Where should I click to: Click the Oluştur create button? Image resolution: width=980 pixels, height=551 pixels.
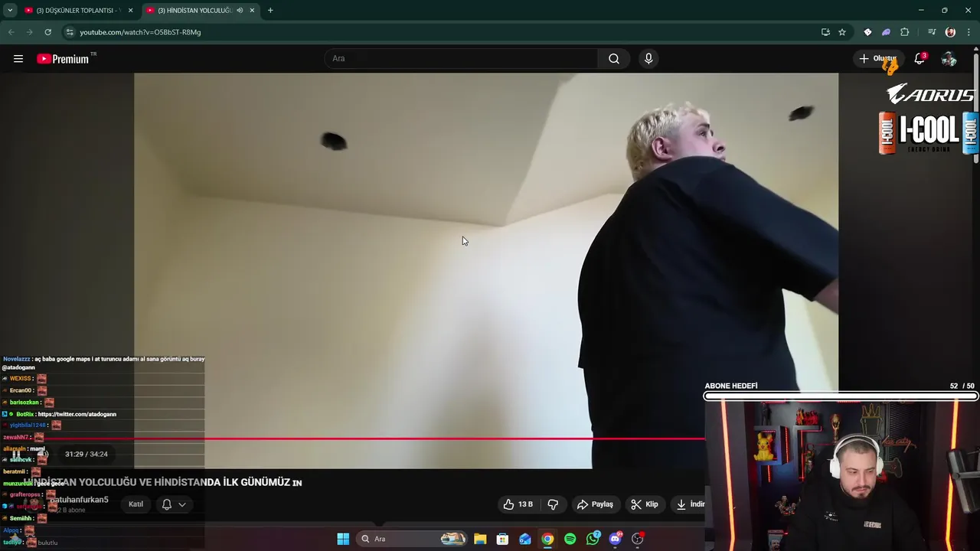(x=877, y=59)
